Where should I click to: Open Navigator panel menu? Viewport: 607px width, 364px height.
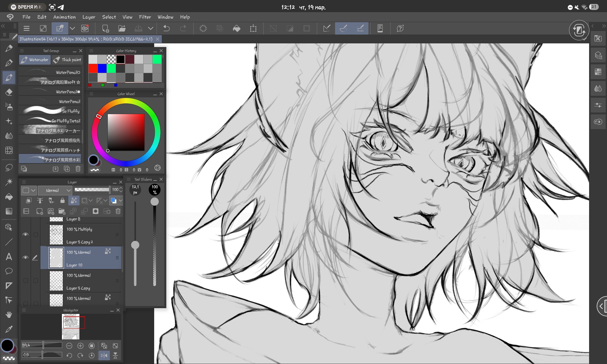(24, 310)
